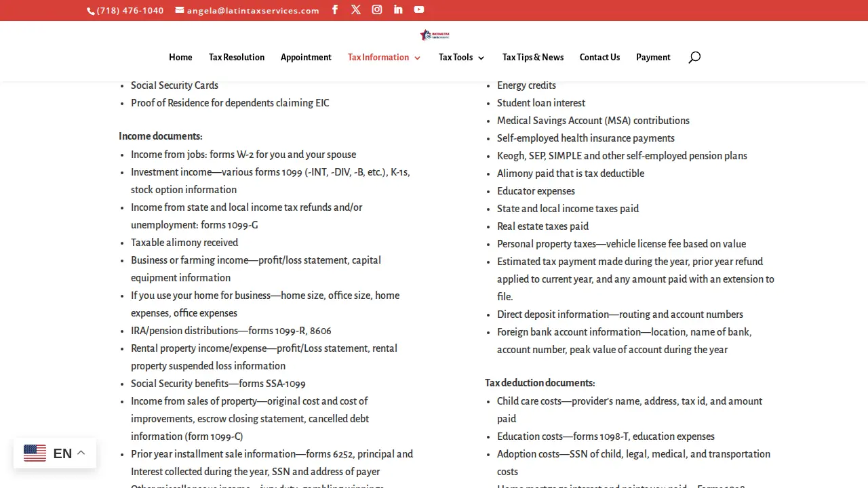
Task: Click the 'Tax deduction documents:' heading
Action: tap(540, 383)
